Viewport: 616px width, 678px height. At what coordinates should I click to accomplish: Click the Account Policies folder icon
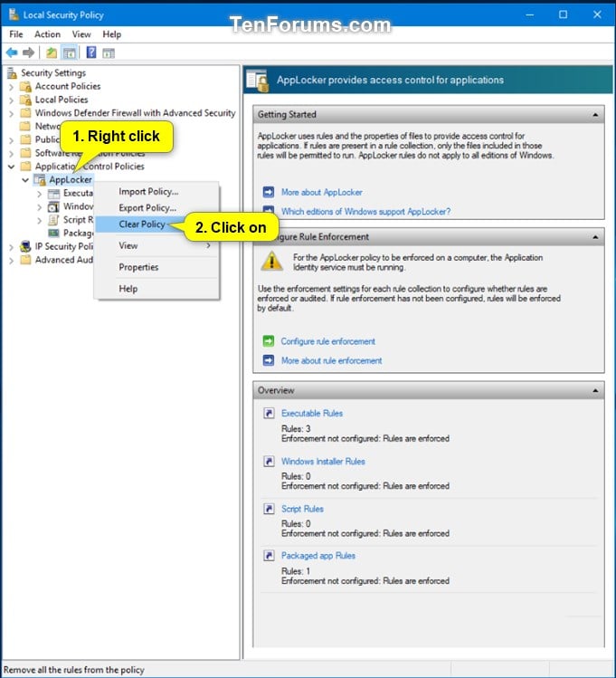26,87
